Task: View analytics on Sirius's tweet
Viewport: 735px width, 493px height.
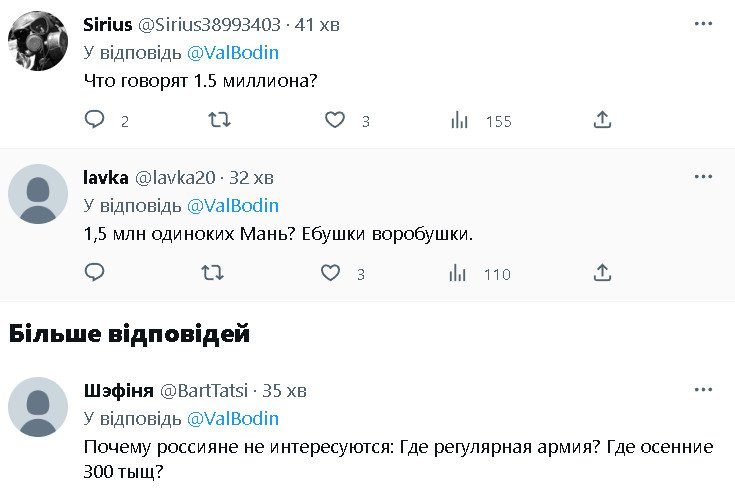Action: 460,120
